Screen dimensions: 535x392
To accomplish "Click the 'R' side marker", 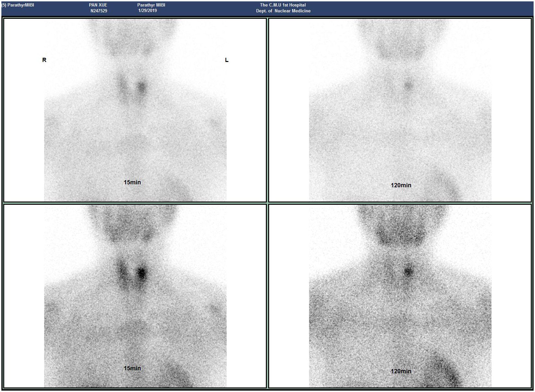I will tap(44, 60).
